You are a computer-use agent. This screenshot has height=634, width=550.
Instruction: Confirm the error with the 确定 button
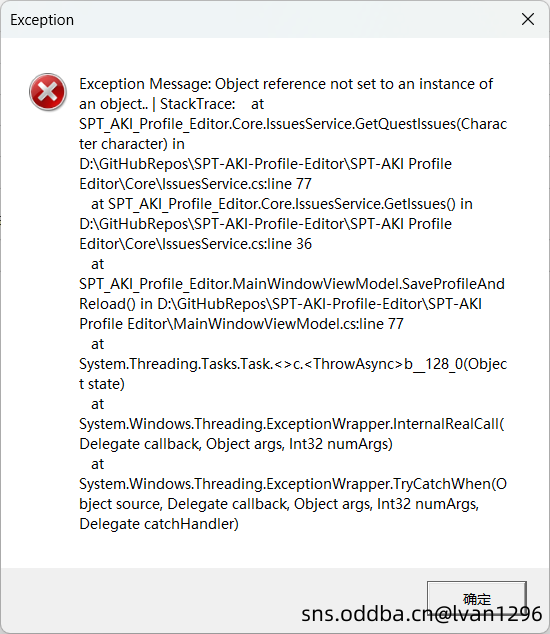(477, 599)
